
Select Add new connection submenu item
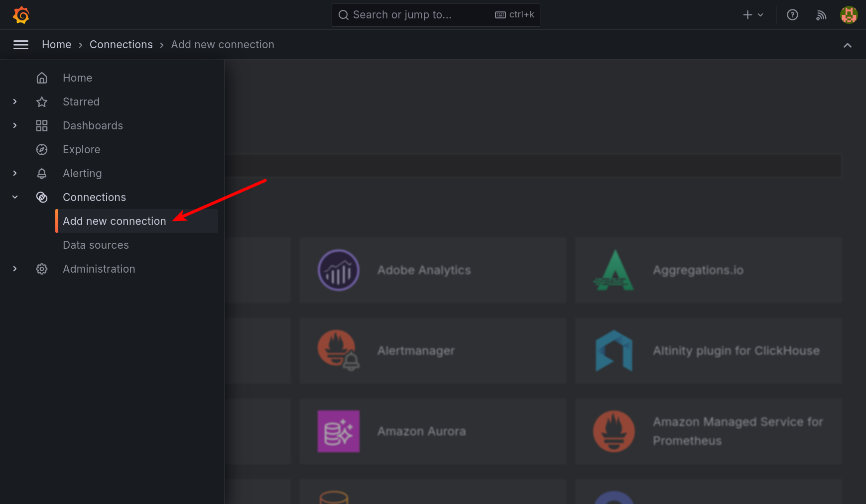[x=137, y=221]
